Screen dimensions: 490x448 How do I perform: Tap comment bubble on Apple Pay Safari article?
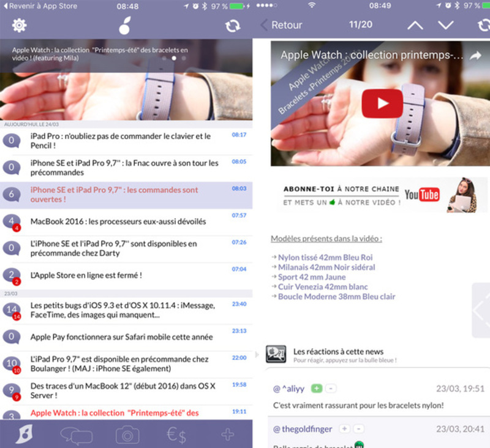click(x=12, y=337)
